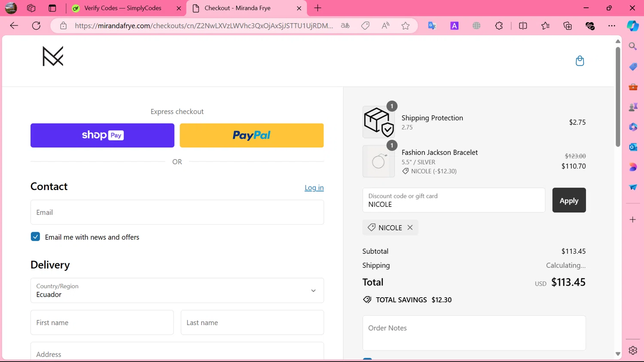Click the Log in link
The height and width of the screenshot is (362, 644).
click(314, 187)
